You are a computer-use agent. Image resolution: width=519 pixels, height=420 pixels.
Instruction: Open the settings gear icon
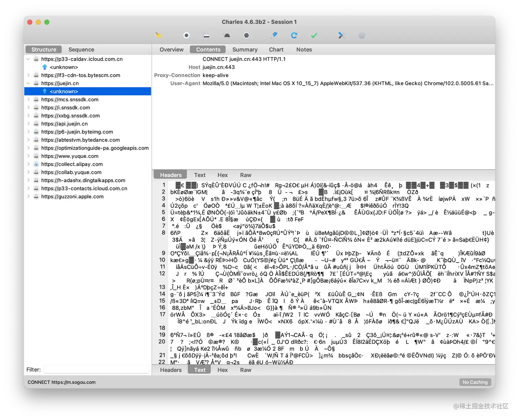click(x=362, y=35)
